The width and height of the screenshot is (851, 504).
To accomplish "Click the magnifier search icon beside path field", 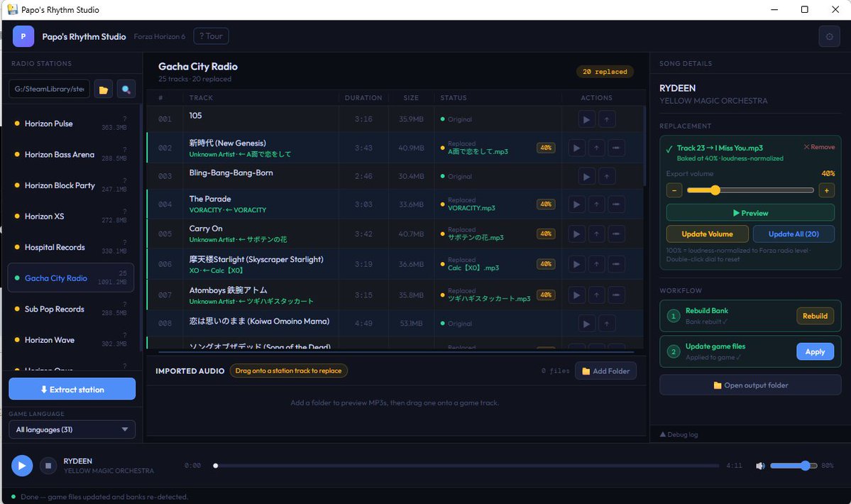I will tap(126, 89).
